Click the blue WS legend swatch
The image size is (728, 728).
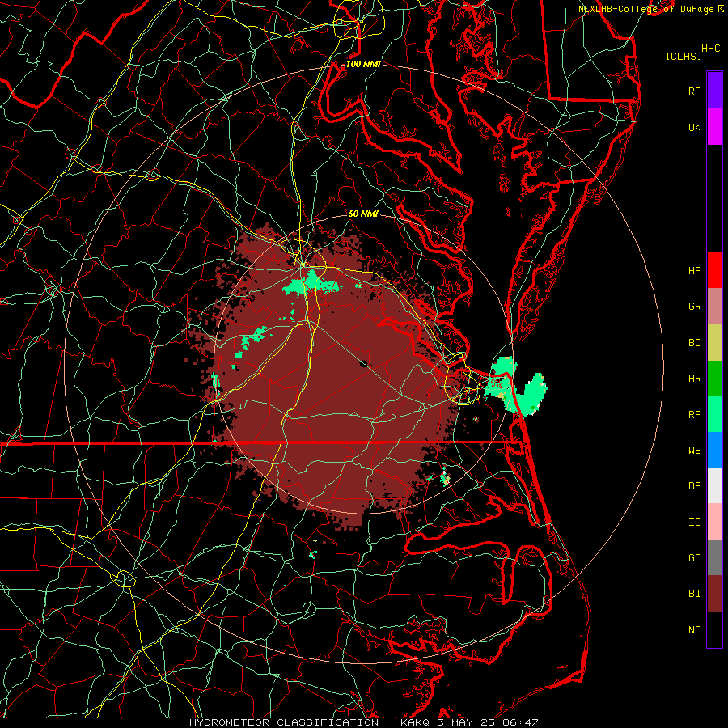[714, 450]
